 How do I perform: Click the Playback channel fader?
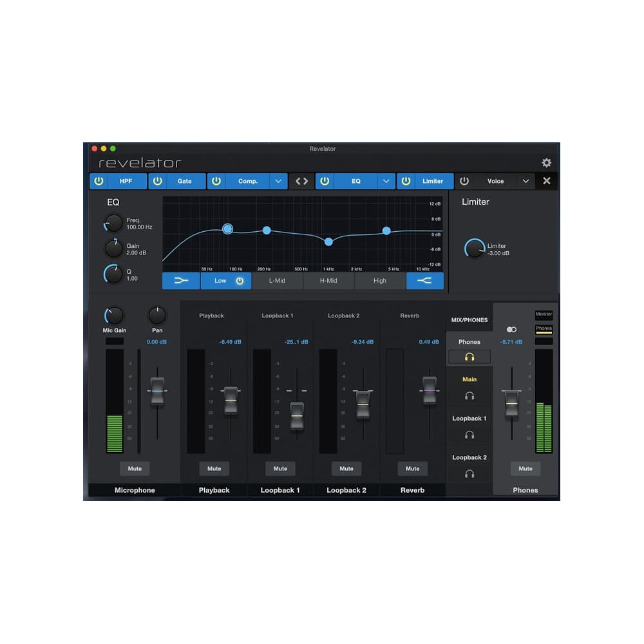pyautogui.click(x=231, y=400)
